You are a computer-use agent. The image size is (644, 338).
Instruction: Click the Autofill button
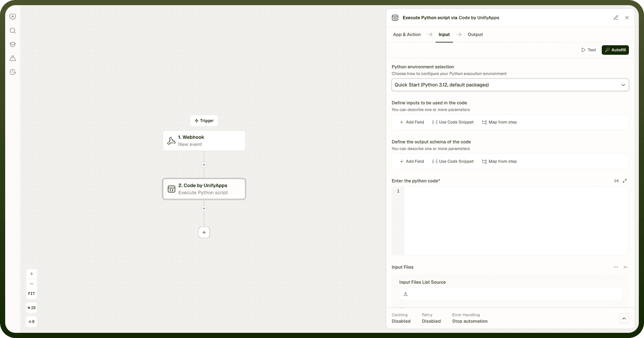point(615,50)
